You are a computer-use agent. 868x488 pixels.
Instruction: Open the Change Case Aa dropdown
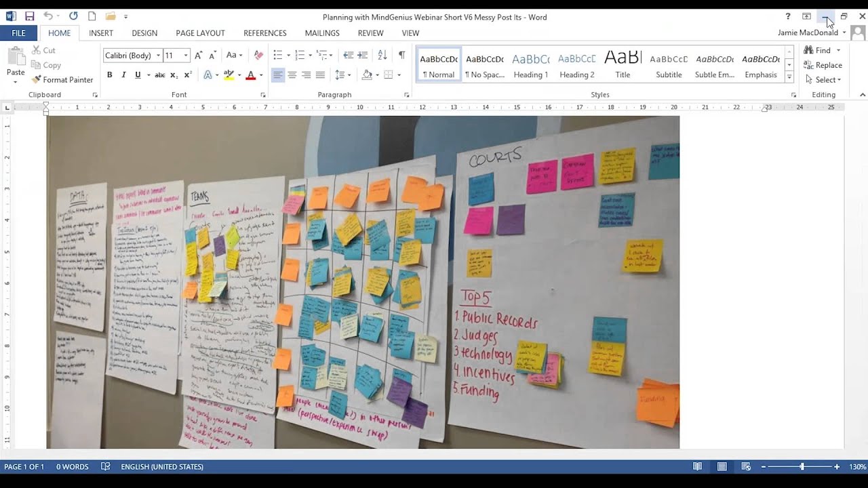pos(234,56)
